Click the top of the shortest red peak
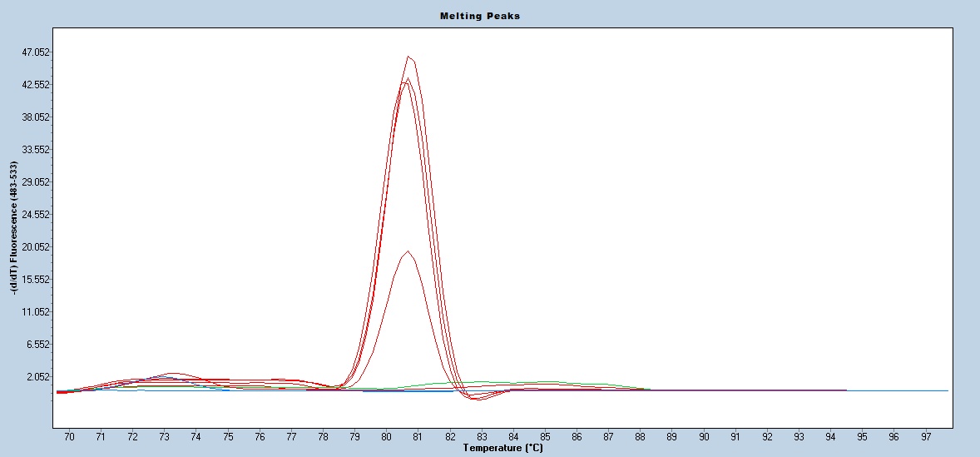The height and width of the screenshot is (457, 980). pyautogui.click(x=407, y=251)
